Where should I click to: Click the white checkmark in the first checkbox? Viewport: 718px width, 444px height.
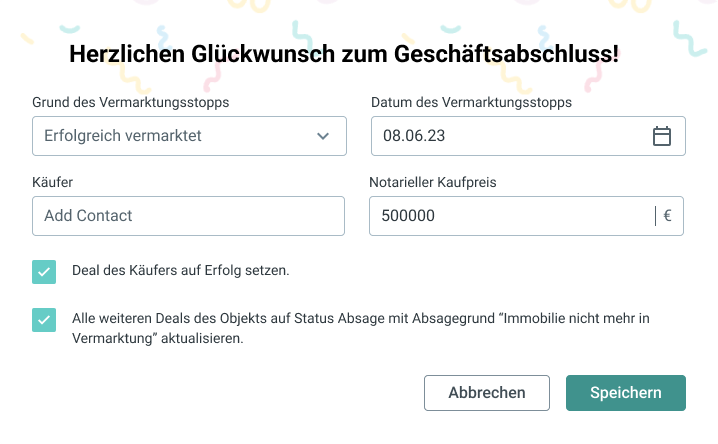(44, 272)
